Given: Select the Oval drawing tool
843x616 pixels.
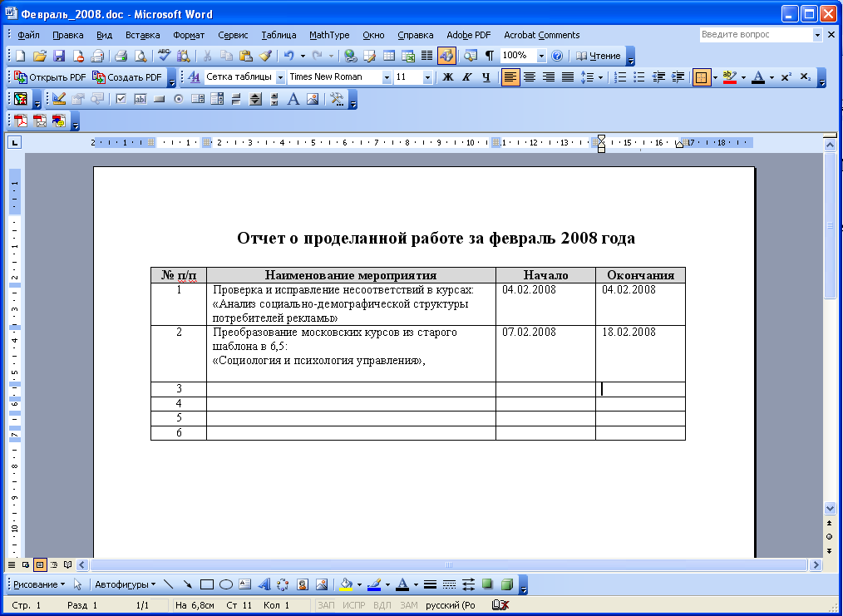Looking at the screenshot, I should pos(226,584).
